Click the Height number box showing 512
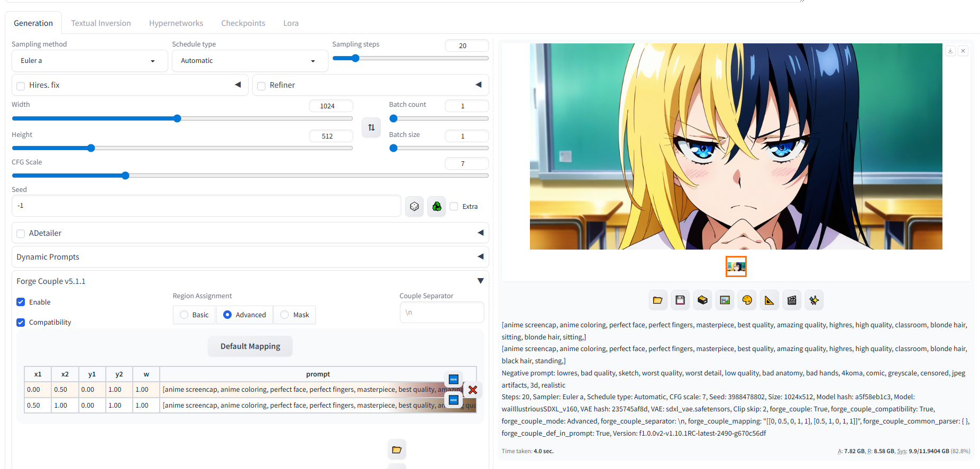The width and height of the screenshot is (980, 469). (331, 136)
